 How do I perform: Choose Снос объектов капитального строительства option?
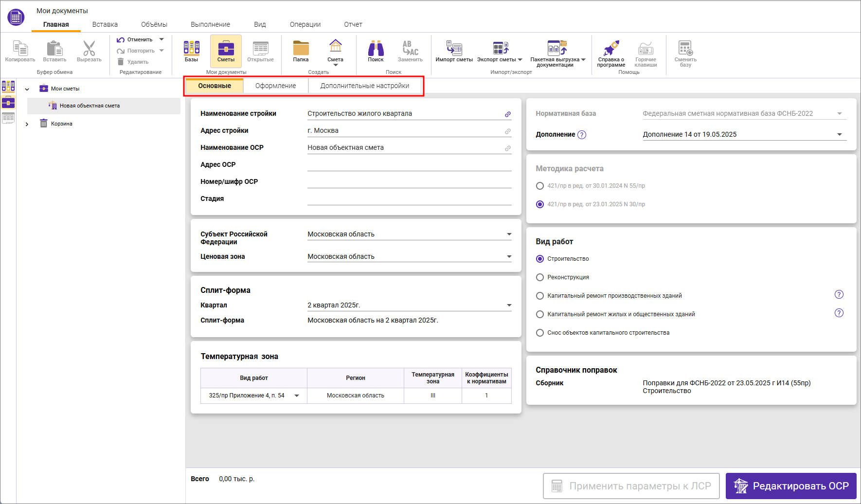[x=540, y=333]
